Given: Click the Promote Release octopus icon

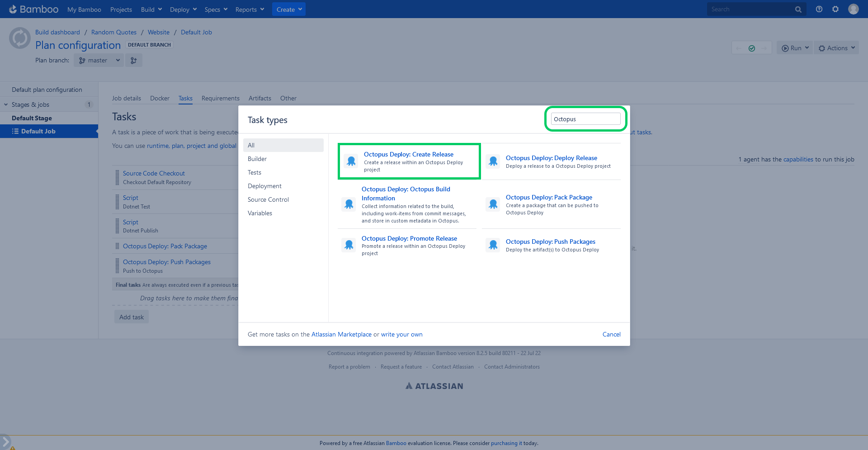Looking at the screenshot, I should click(x=349, y=245).
